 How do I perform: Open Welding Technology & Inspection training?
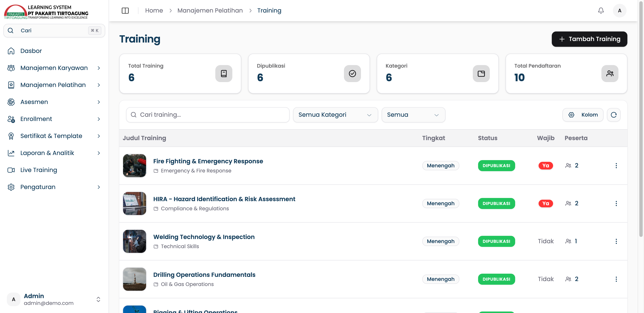point(204,237)
